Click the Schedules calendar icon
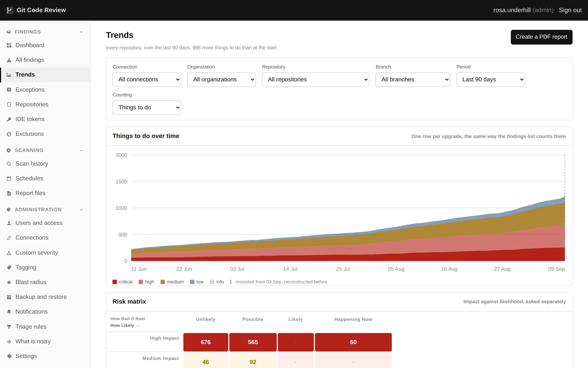The height and width of the screenshot is (368, 588). coord(9,179)
